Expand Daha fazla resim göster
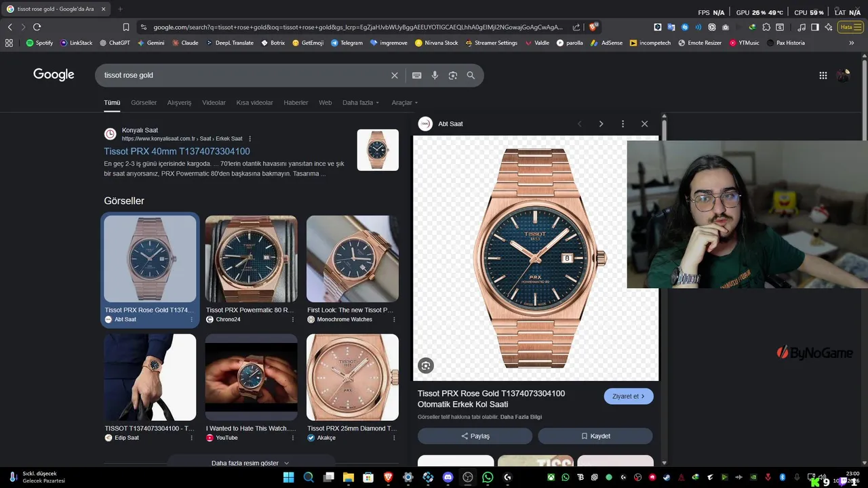This screenshot has width=868, height=488. coord(250,463)
